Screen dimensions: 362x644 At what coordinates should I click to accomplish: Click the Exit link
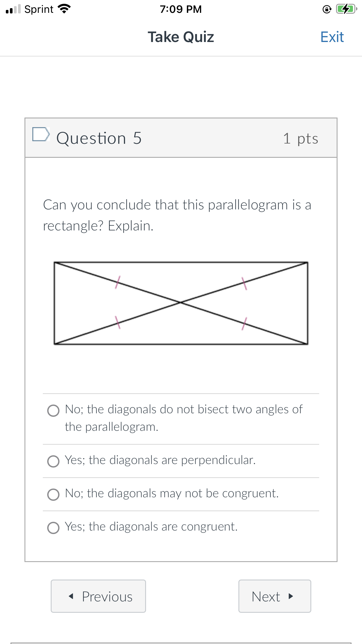332,37
